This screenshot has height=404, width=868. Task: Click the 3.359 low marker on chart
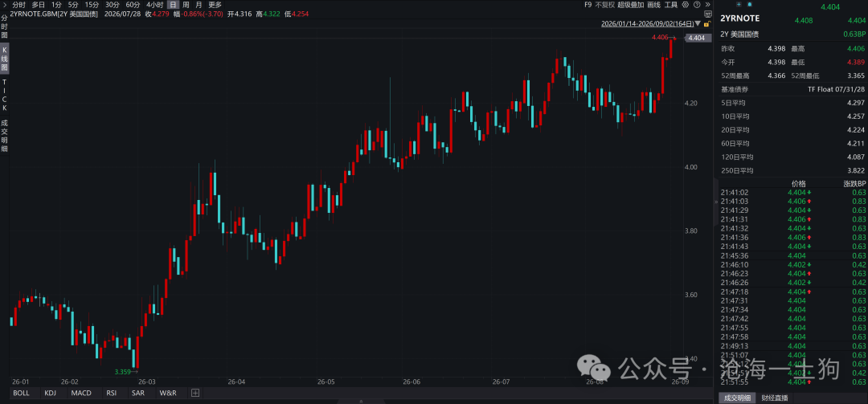coord(122,372)
